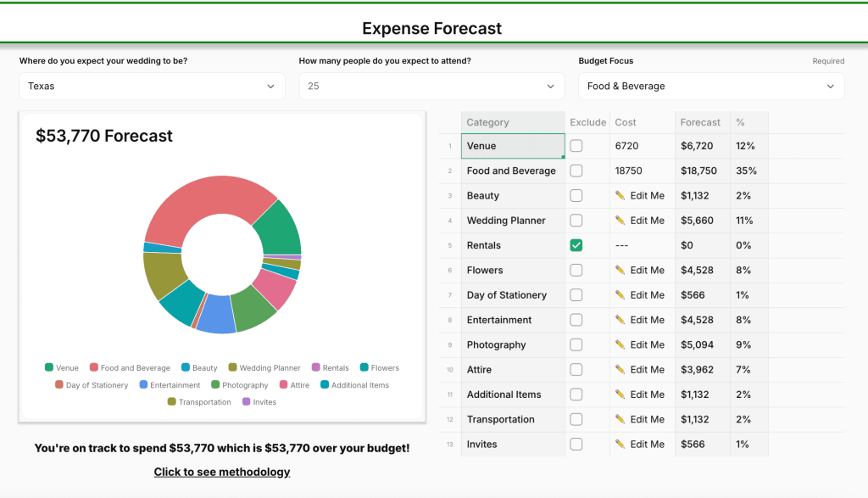This screenshot has width=868, height=498.
Task: Click the pencil icon in the Invites row
Action: (x=620, y=445)
